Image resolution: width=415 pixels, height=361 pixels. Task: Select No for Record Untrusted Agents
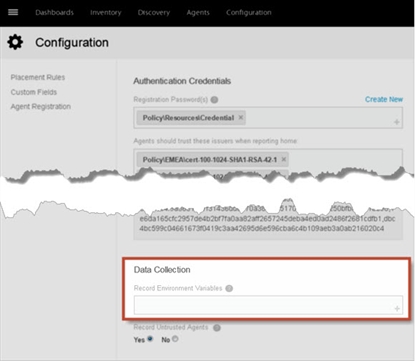175,339
